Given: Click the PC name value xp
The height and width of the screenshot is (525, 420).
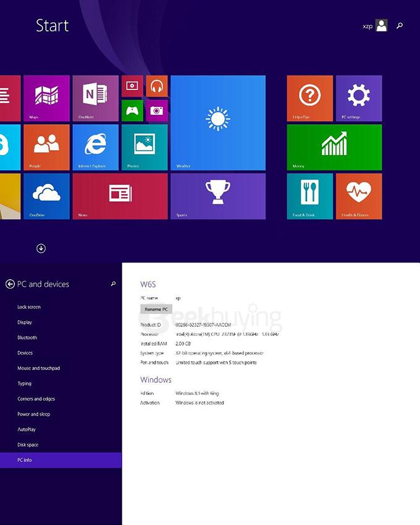Looking at the screenshot, I should [178, 298].
